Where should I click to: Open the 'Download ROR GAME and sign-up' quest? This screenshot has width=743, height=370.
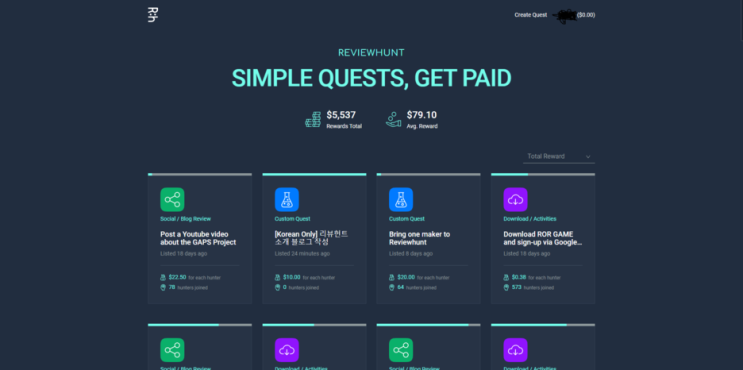click(x=543, y=238)
